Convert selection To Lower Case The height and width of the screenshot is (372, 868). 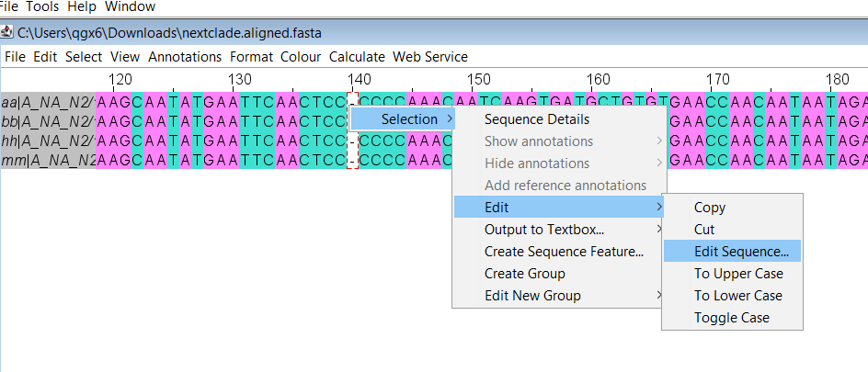coord(738,296)
